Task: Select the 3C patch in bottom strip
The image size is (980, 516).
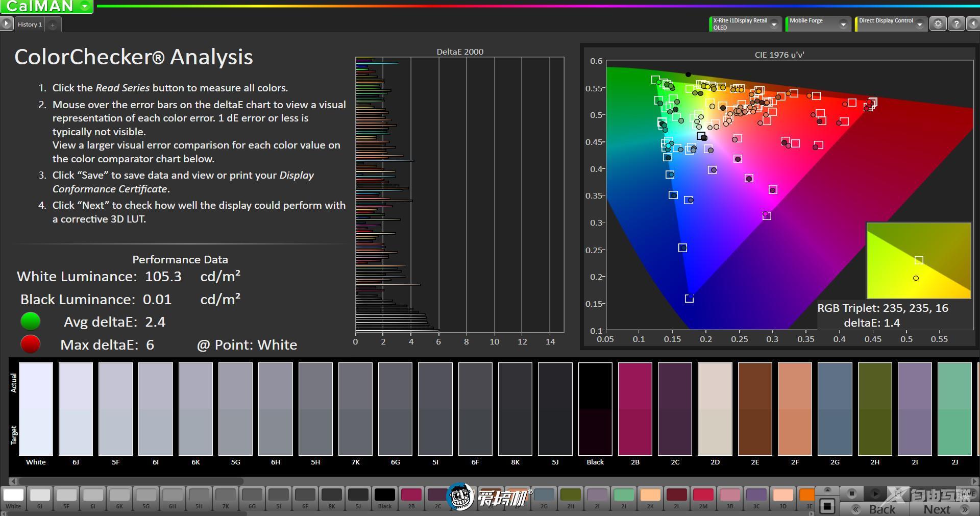Action: coord(756,498)
